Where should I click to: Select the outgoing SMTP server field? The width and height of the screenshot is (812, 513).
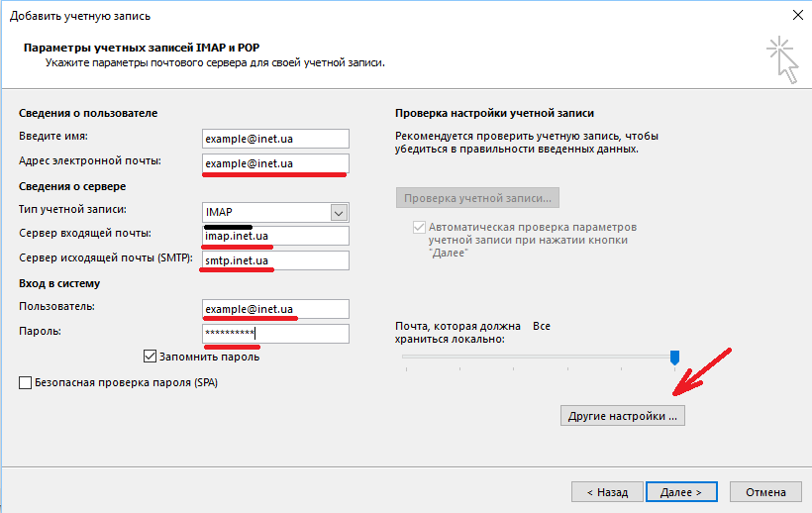point(275,260)
